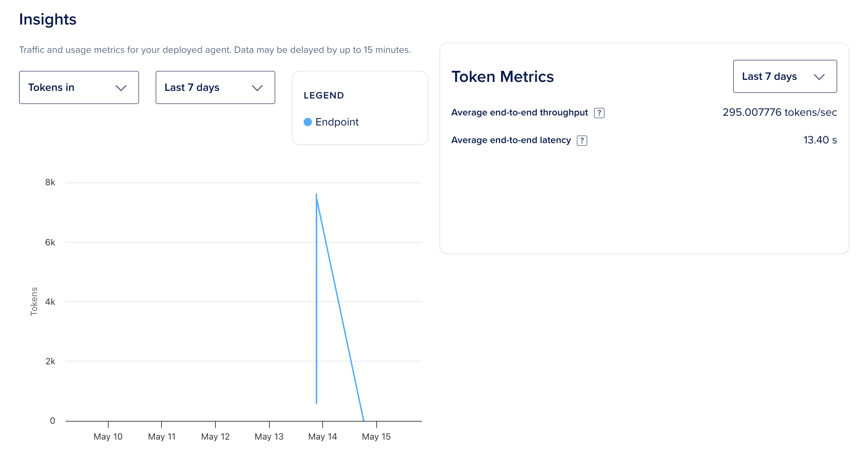Click the Insights heading
868x470 pixels.
[x=48, y=19]
